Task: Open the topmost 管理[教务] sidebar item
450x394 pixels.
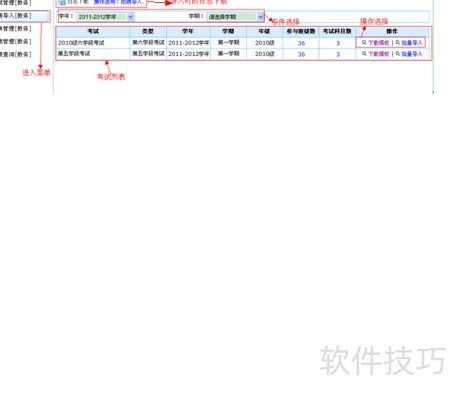Action: tap(16, 3)
